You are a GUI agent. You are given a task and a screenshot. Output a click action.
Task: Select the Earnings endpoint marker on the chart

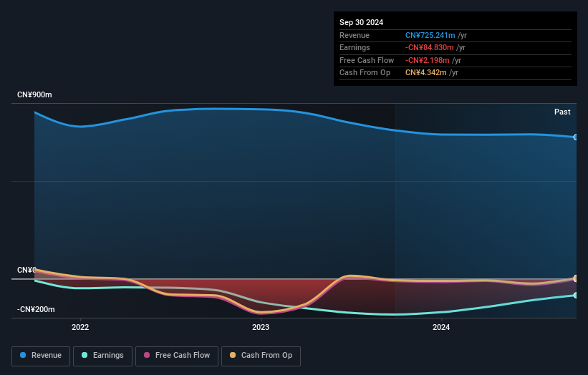[x=576, y=295]
